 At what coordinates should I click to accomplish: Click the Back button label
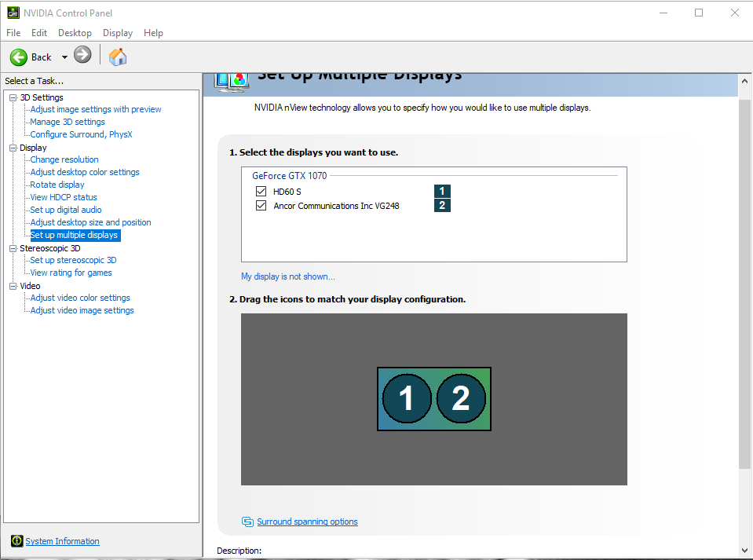tap(42, 57)
